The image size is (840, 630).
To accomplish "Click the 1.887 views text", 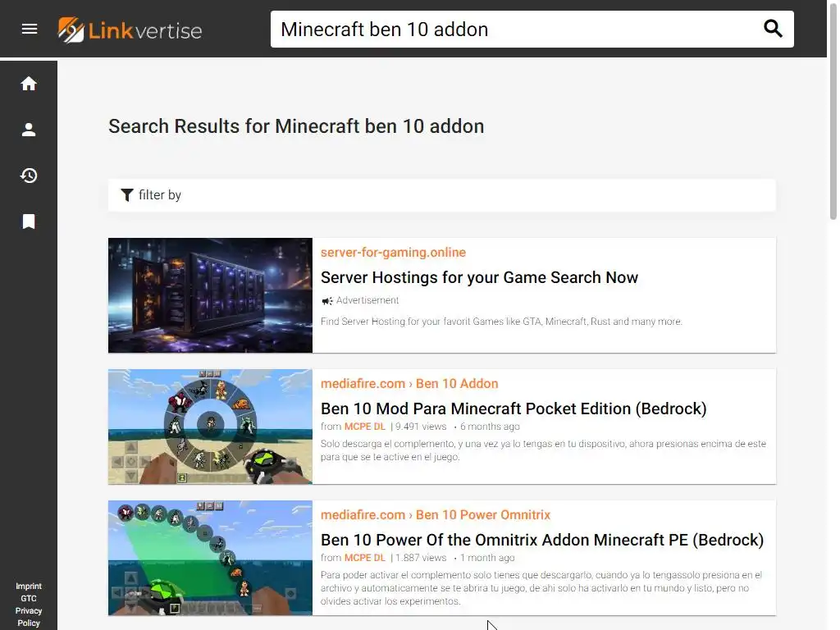I will (421, 558).
